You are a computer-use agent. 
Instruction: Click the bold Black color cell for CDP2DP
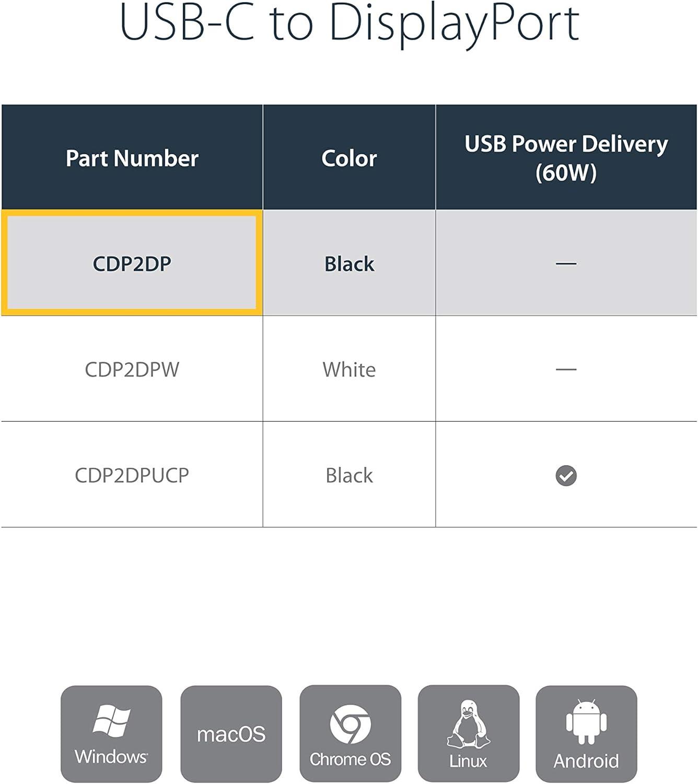click(x=349, y=263)
